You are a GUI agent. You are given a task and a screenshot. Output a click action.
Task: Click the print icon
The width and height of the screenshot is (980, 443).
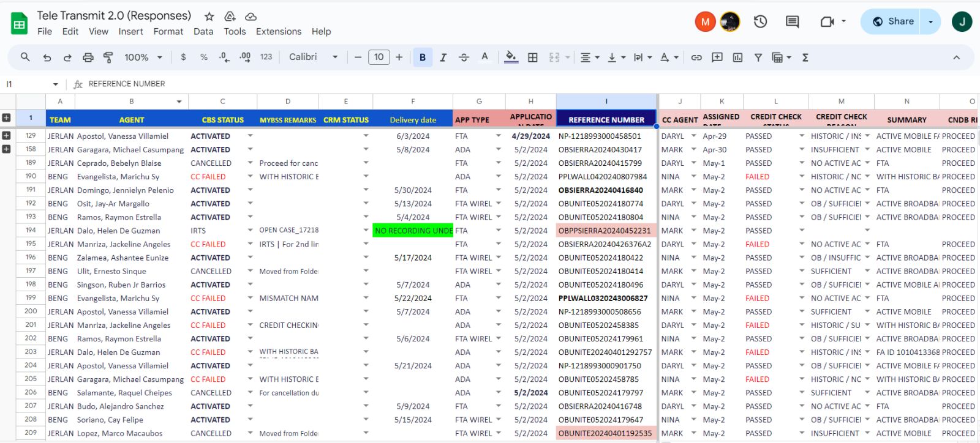(x=88, y=58)
